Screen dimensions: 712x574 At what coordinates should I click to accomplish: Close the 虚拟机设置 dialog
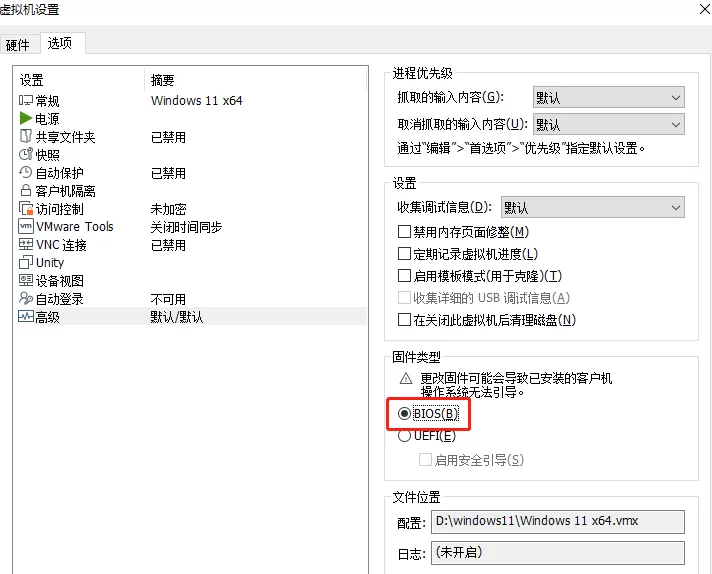pyautogui.click(x=705, y=8)
